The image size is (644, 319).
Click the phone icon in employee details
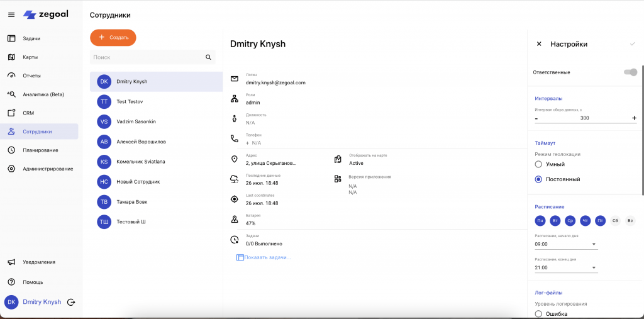click(x=235, y=138)
